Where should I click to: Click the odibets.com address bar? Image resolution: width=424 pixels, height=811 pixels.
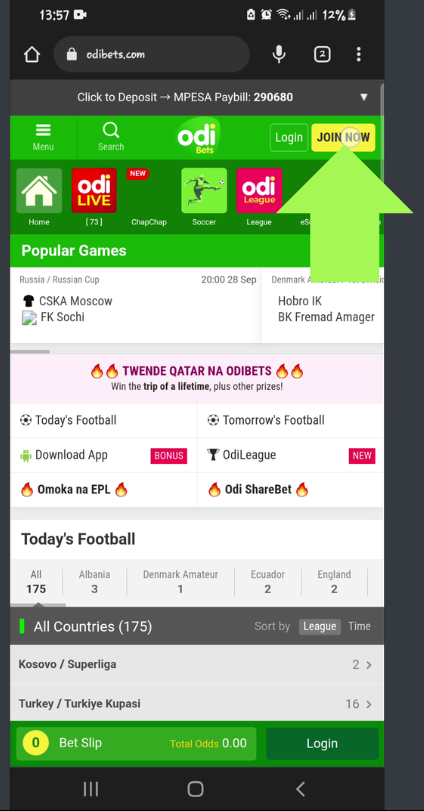point(152,54)
